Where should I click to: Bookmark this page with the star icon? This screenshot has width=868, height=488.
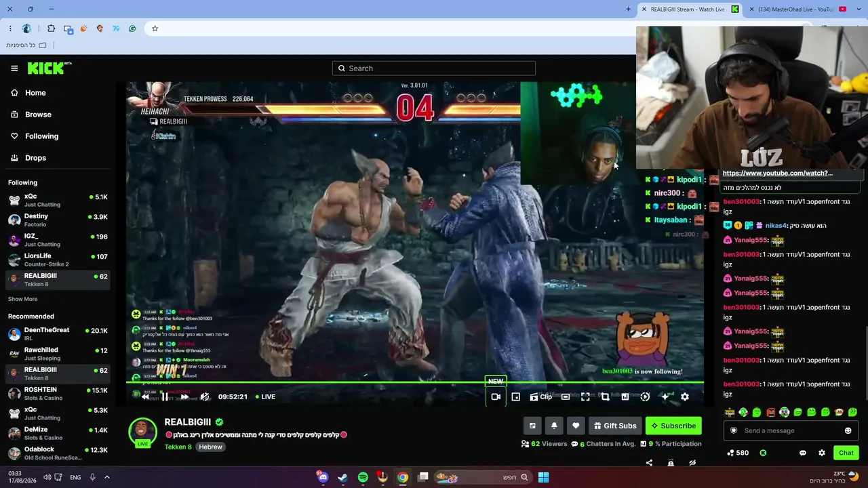click(155, 28)
